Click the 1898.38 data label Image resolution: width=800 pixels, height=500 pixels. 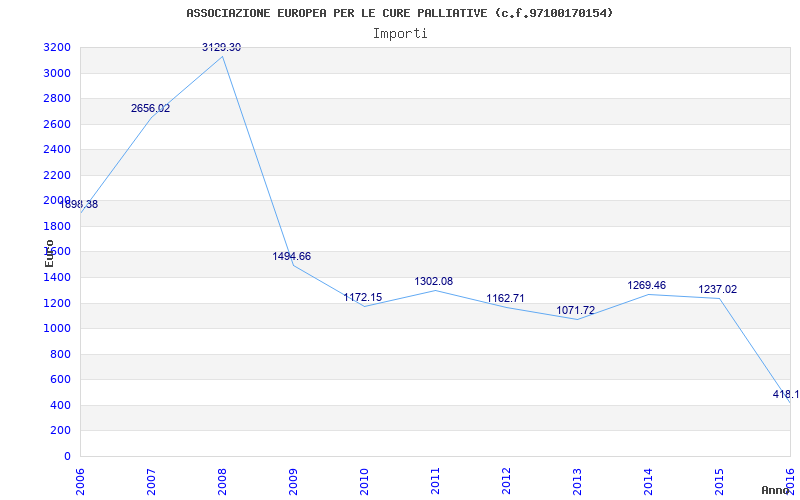coord(79,205)
